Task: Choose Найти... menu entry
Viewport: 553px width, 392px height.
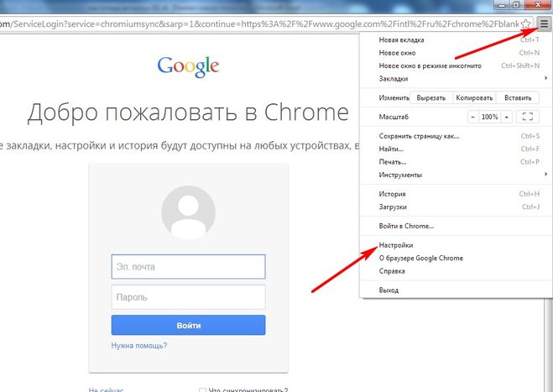Action: [456, 149]
